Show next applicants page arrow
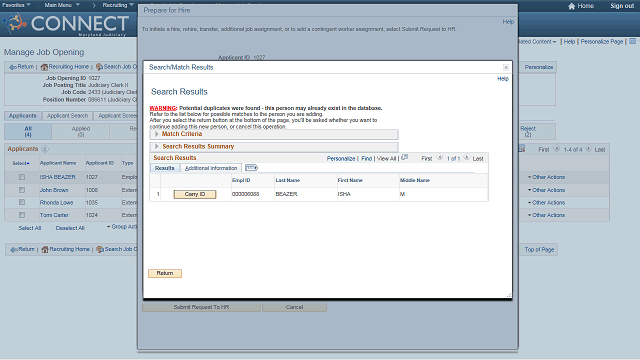 pyautogui.click(x=589, y=149)
